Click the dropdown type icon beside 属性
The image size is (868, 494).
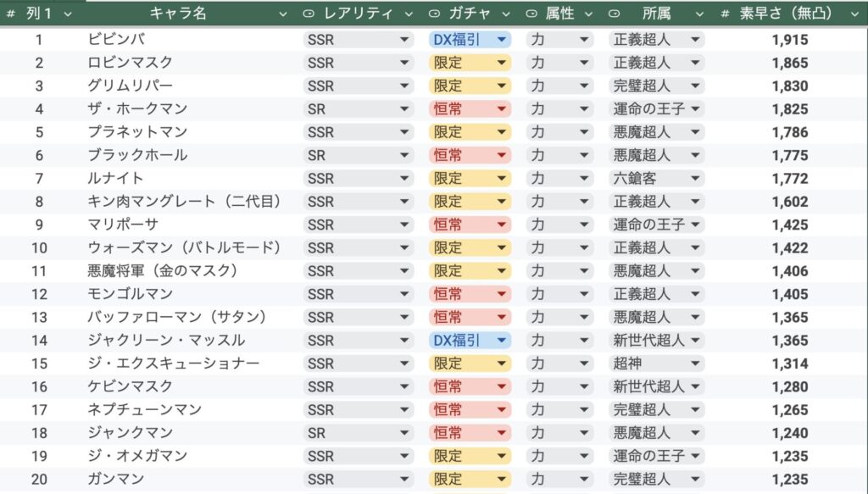[x=531, y=14]
